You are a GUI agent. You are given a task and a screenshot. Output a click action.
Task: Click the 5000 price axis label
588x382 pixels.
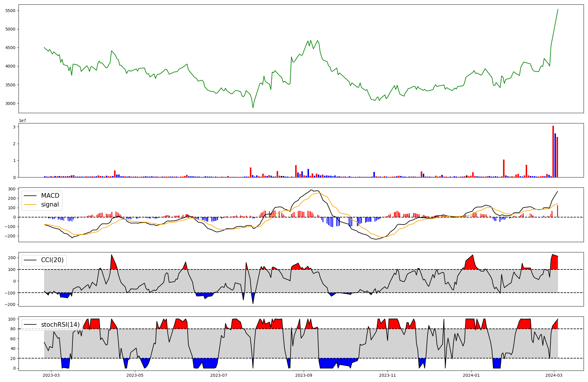tap(10, 29)
